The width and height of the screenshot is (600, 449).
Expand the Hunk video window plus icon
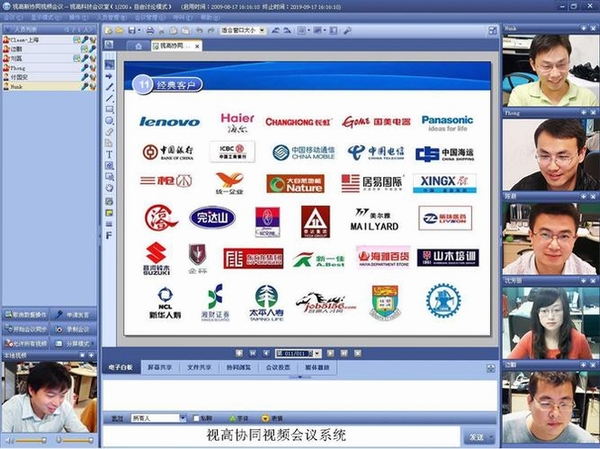point(583,28)
